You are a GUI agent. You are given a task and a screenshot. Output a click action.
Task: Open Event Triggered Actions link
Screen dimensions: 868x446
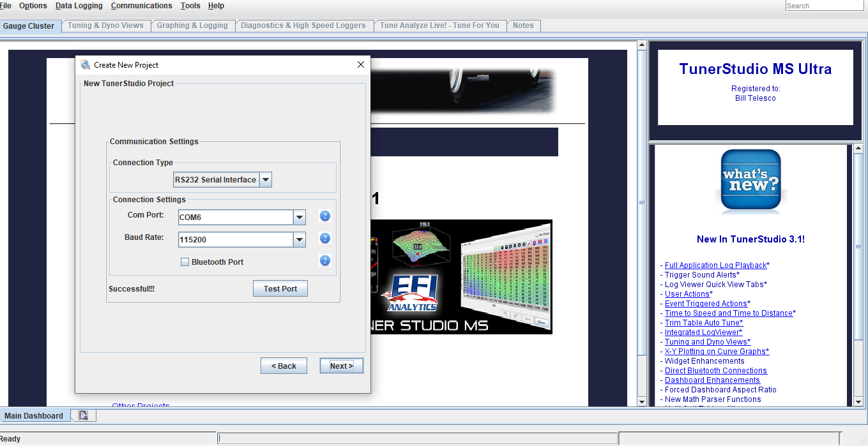pyautogui.click(x=706, y=304)
